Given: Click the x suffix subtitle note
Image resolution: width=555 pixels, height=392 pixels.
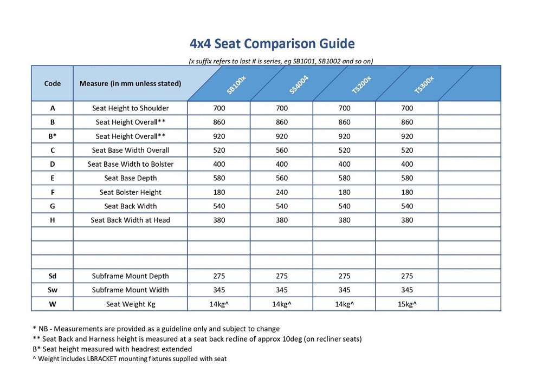Looking at the screenshot, I should coord(280,61).
